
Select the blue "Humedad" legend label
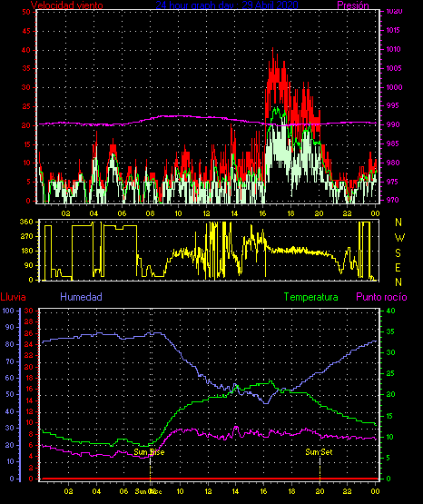pos(82,297)
